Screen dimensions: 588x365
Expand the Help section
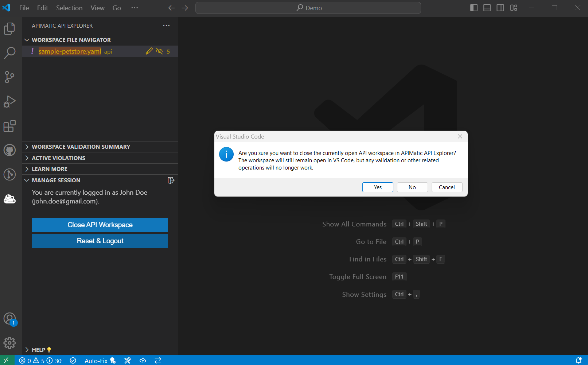pyautogui.click(x=100, y=350)
